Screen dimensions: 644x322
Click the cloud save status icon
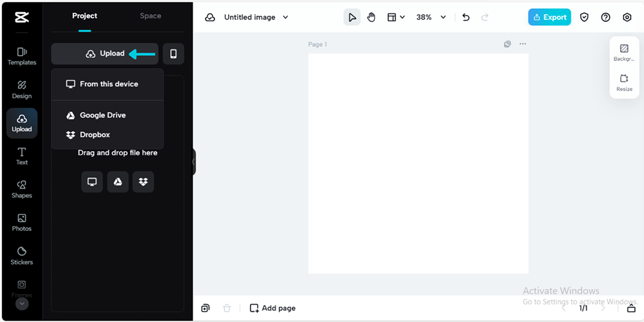point(211,17)
